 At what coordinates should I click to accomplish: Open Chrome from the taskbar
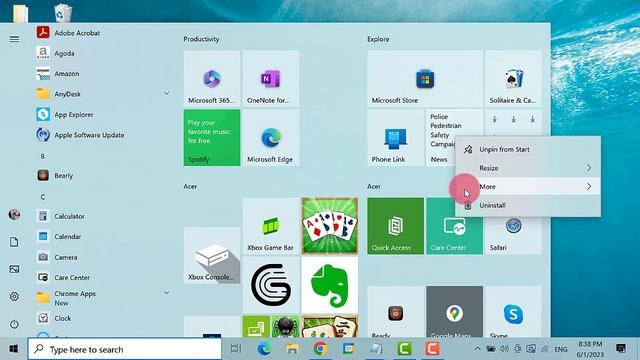(320, 349)
